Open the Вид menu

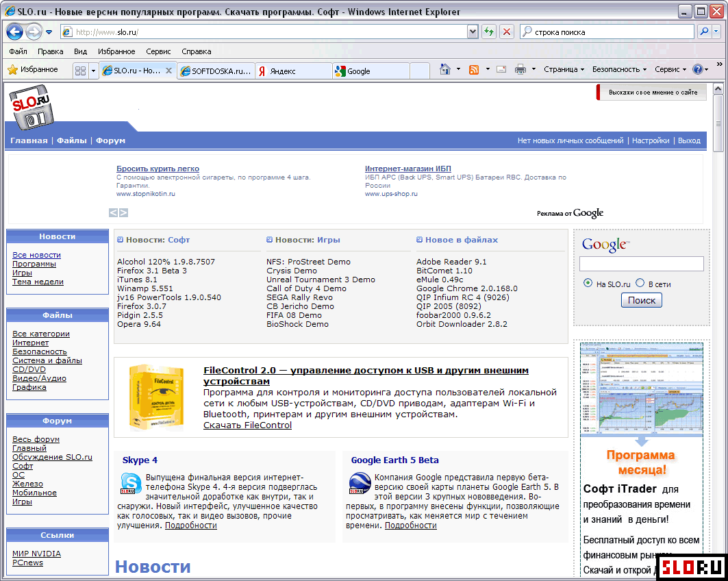click(x=80, y=51)
